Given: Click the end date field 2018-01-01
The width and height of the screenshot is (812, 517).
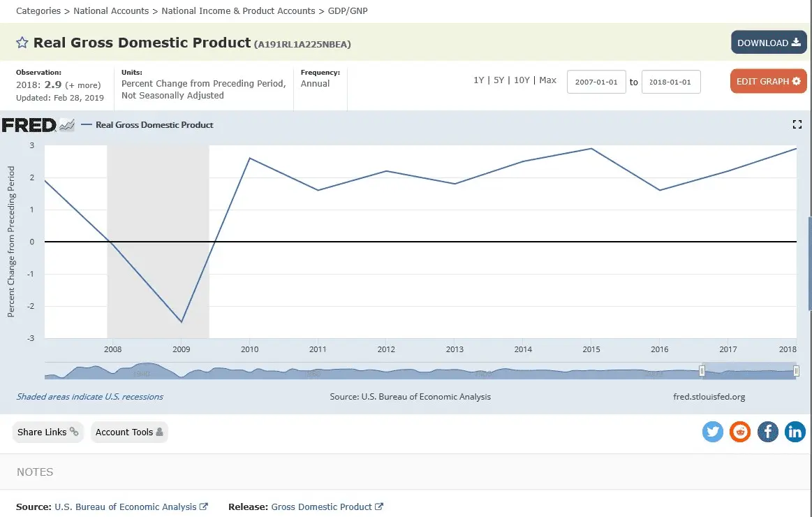Looking at the screenshot, I should (x=670, y=82).
